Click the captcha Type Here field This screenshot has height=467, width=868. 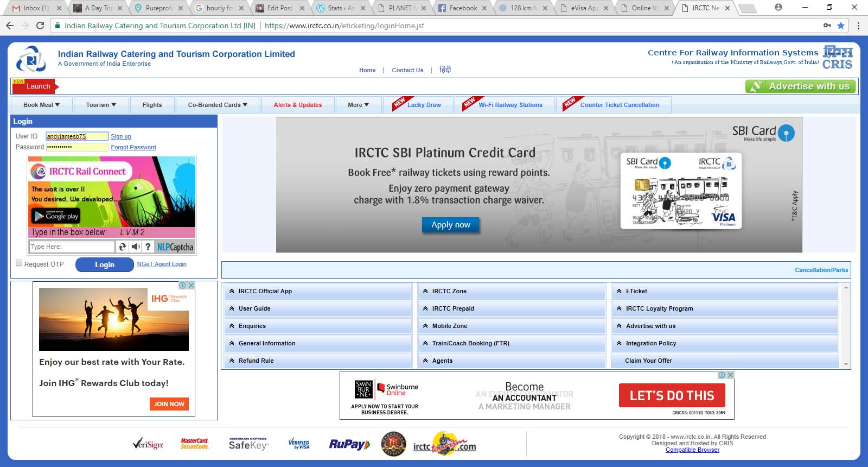(72, 247)
